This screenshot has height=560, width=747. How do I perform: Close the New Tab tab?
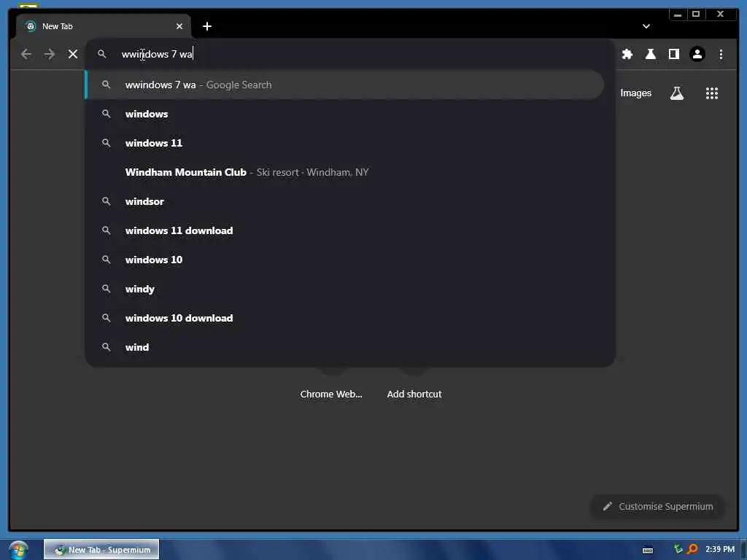[179, 26]
